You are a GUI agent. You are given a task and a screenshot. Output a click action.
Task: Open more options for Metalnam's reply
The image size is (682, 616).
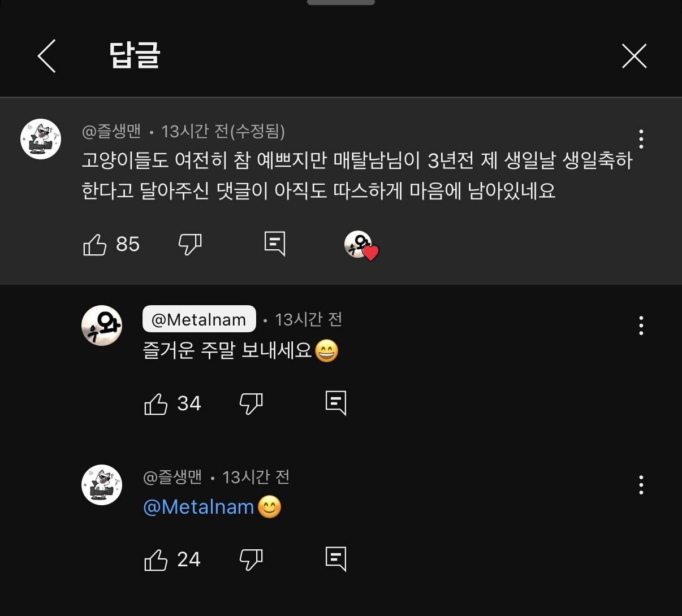click(x=641, y=326)
